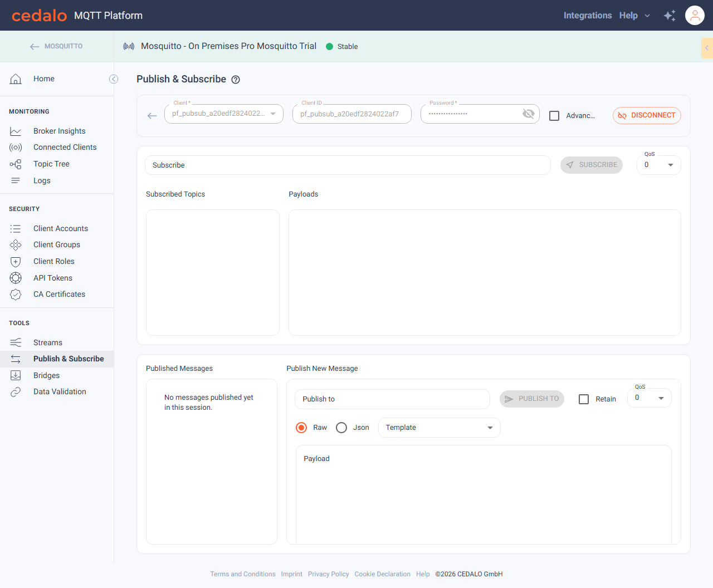Image resolution: width=713 pixels, height=588 pixels.
Task: Click the Client Groups diamond icon
Action: pyautogui.click(x=16, y=245)
